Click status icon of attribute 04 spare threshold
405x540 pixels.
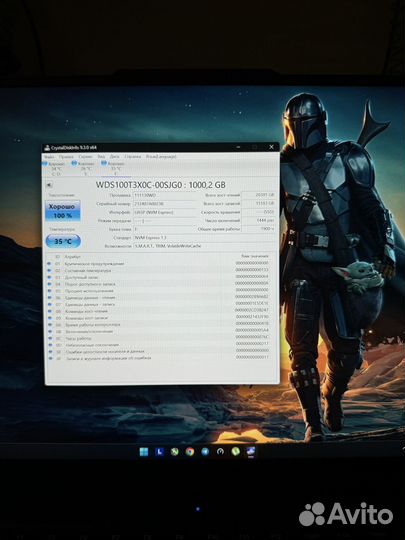click(x=49, y=284)
